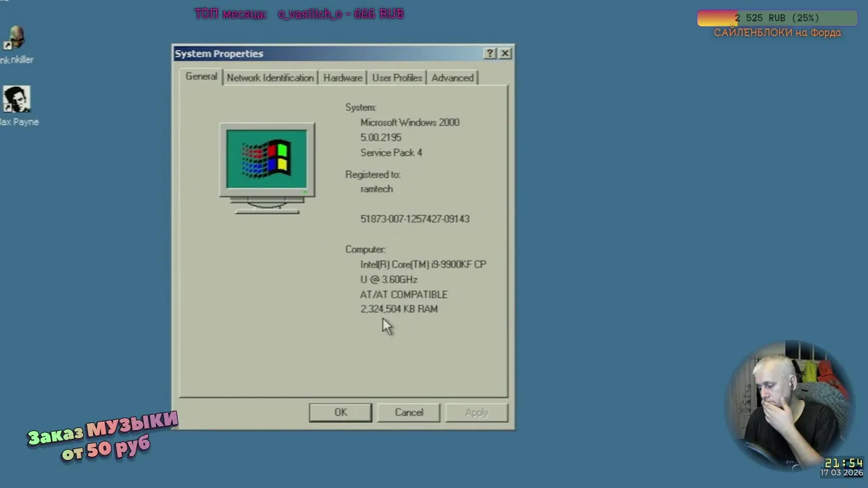The height and width of the screenshot is (488, 868).
Task: Open the Network Identification tab
Action: coord(270,78)
